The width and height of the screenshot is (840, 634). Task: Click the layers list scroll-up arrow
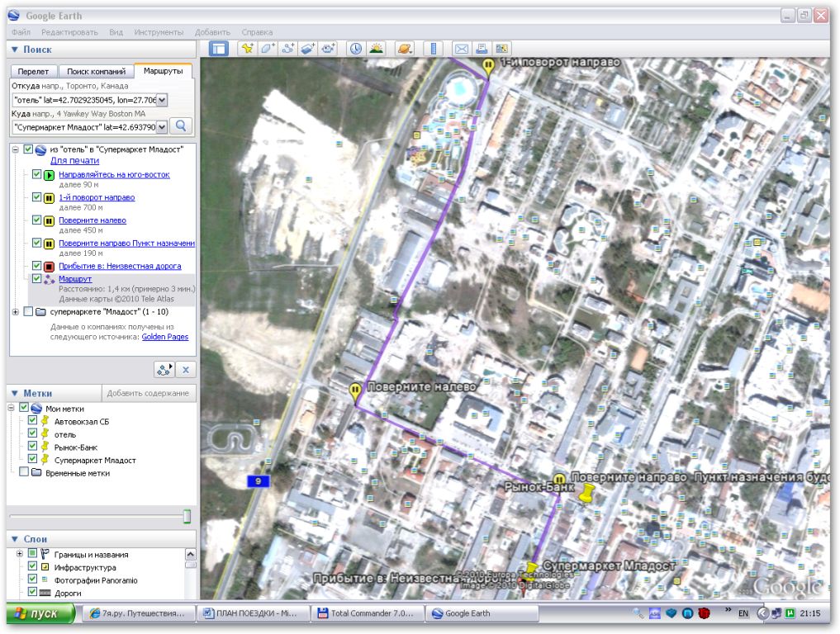click(190, 554)
